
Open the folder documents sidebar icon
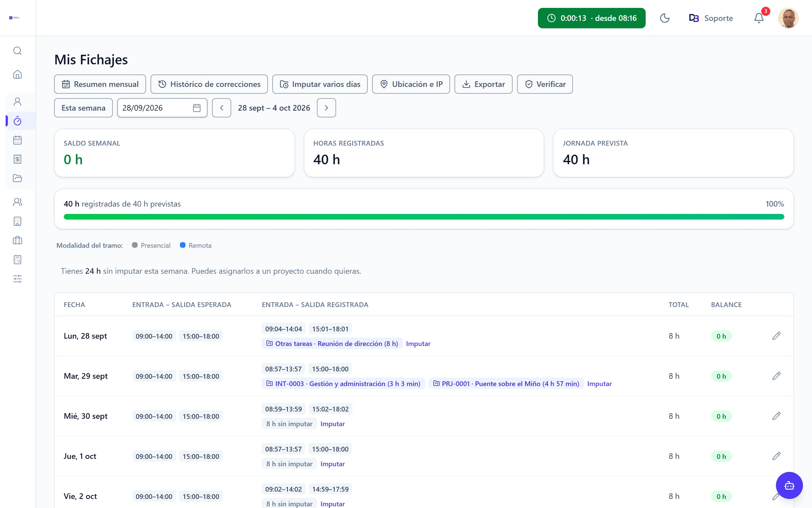(x=17, y=178)
